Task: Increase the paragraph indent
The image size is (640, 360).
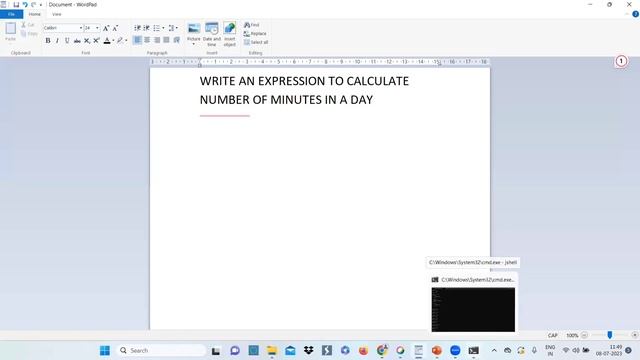Action: pos(147,28)
